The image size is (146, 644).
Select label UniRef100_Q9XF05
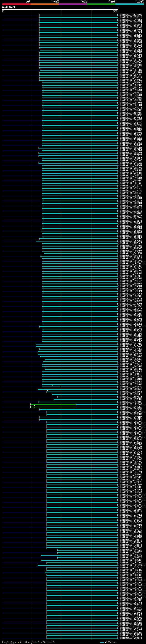(x=131, y=30)
